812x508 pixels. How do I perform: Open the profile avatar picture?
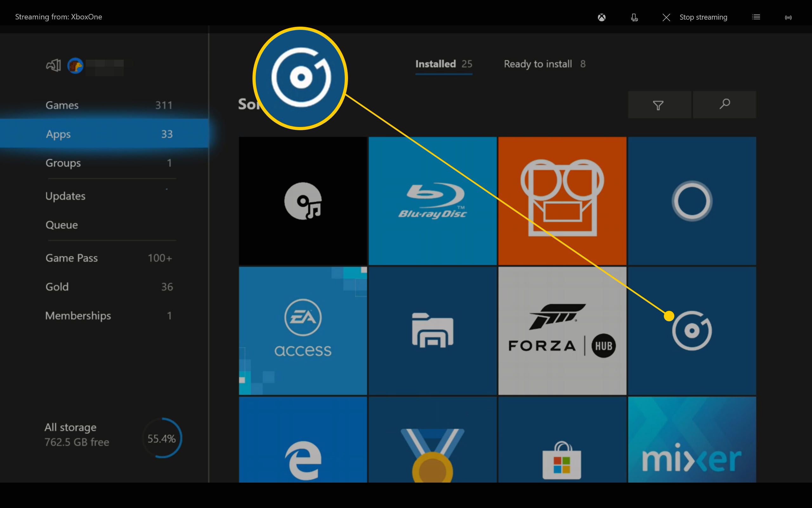click(75, 65)
